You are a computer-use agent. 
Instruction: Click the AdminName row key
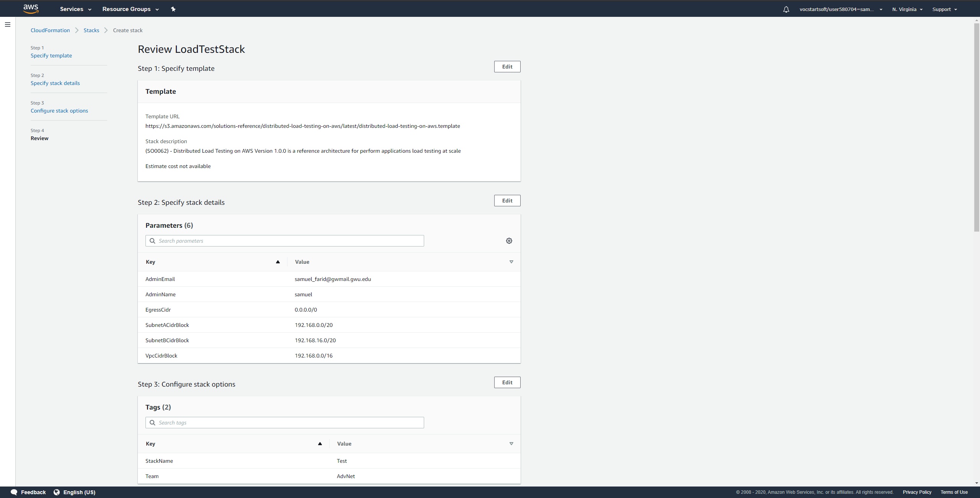pos(160,294)
